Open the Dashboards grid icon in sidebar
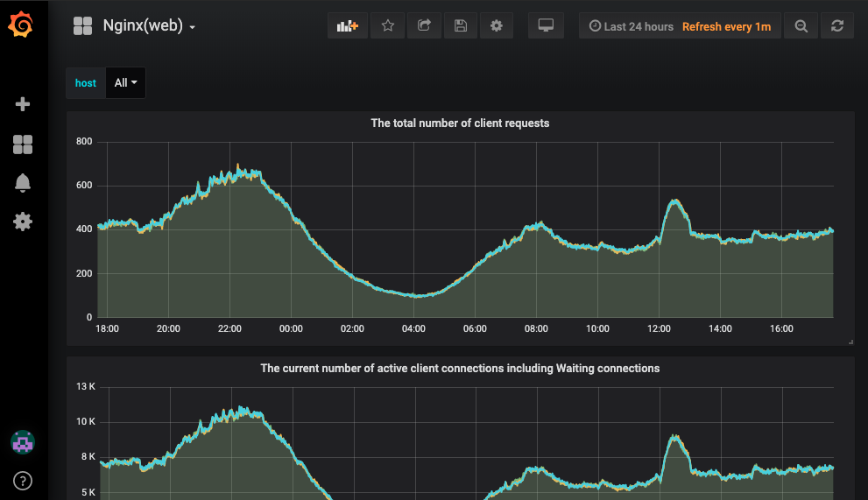The image size is (868, 500). [x=23, y=144]
